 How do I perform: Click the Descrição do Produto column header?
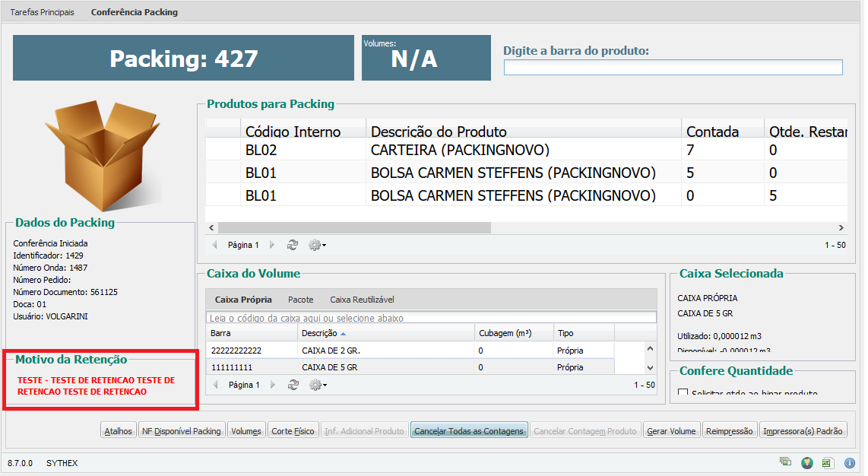pos(524,129)
